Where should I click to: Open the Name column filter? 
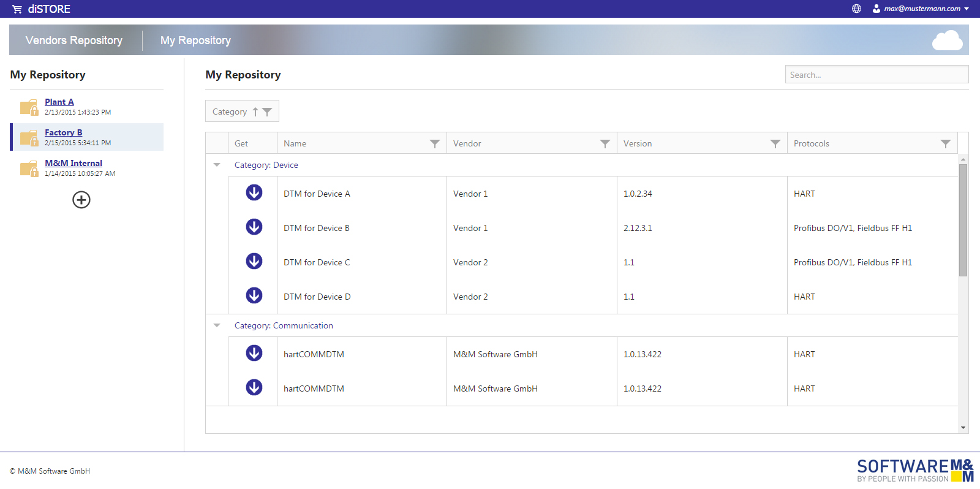435,143
